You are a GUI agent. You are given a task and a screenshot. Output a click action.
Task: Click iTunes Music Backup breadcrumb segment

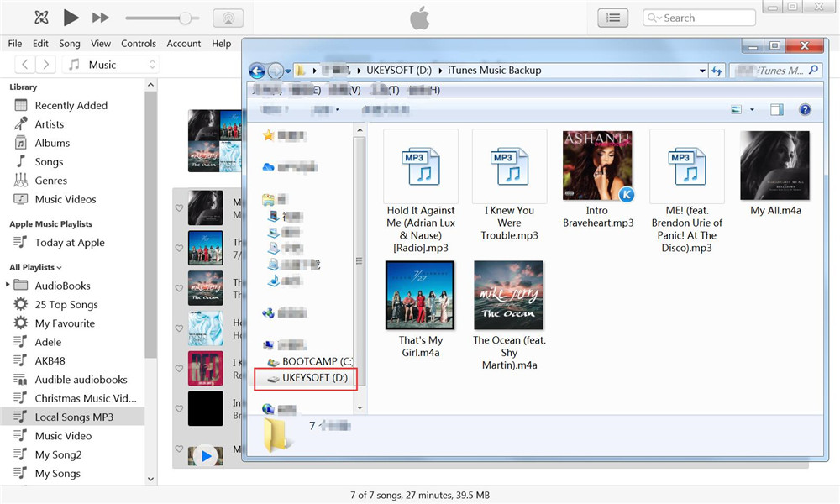(x=495, y=71)
